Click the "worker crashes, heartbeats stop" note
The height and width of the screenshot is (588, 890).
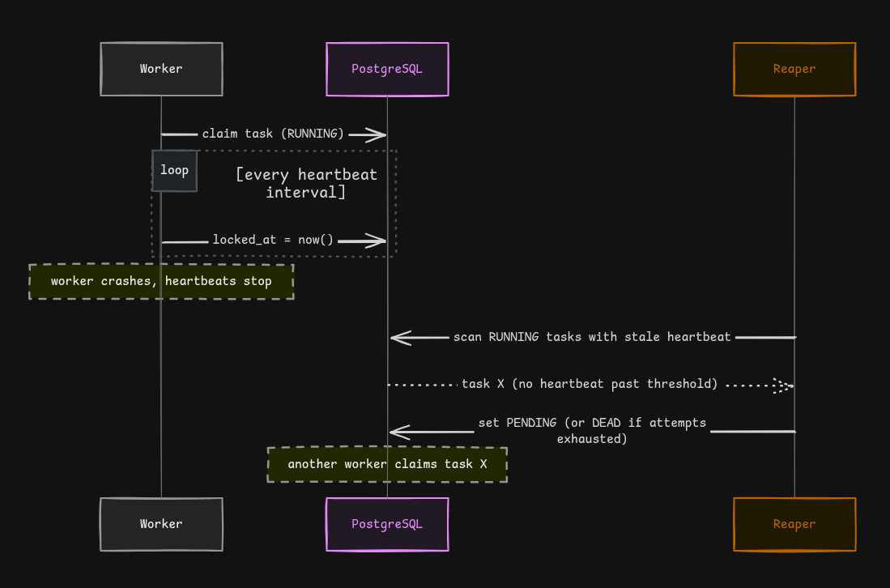pyautogui.click(x=161, y=282)
